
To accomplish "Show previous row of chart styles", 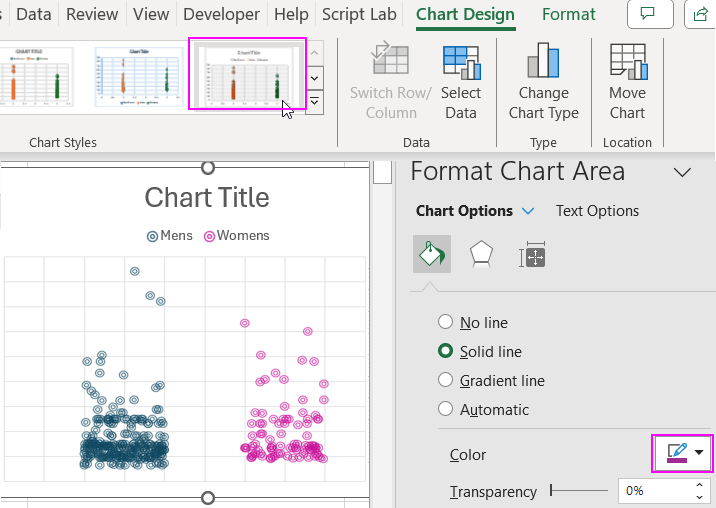I will click(314, 53).
